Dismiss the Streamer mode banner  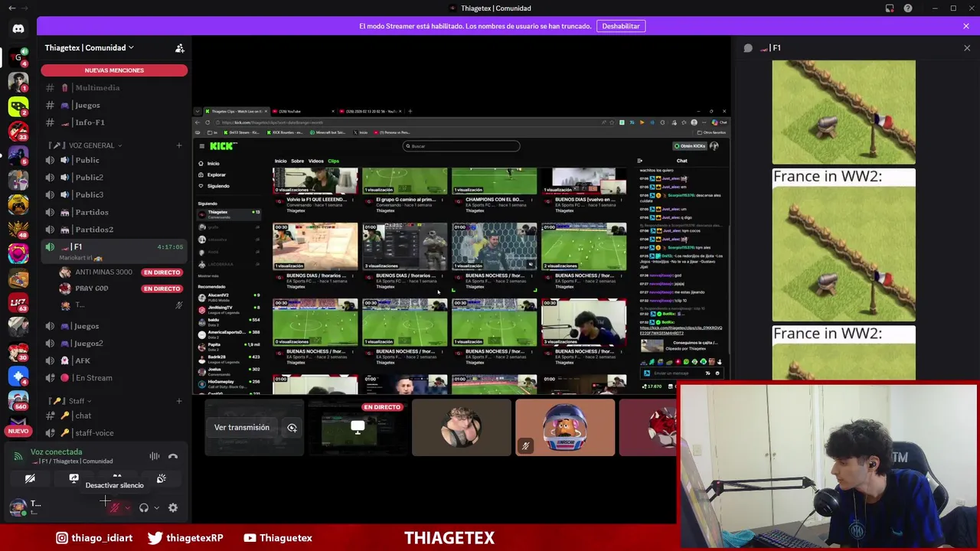[966, 26]
